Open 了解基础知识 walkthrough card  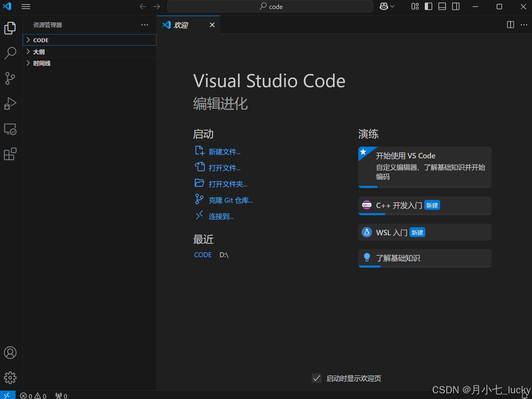click(x=425, y=258)
